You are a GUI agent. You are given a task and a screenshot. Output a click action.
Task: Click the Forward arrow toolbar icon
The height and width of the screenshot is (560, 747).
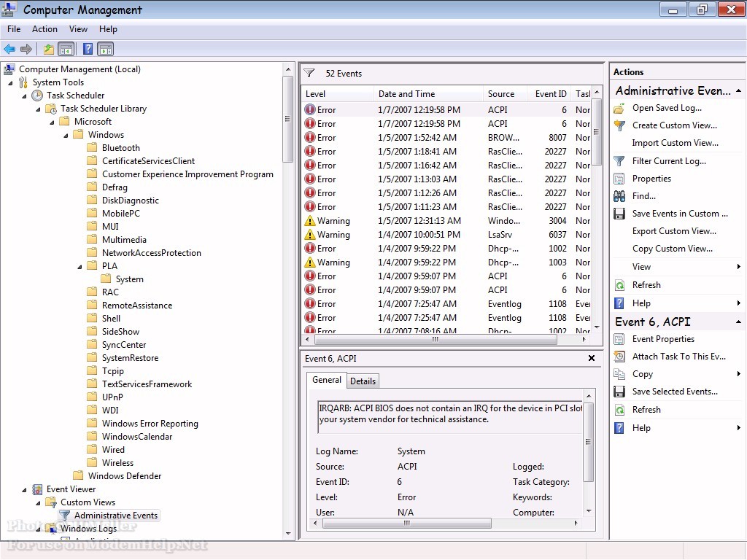coord(26,49)
